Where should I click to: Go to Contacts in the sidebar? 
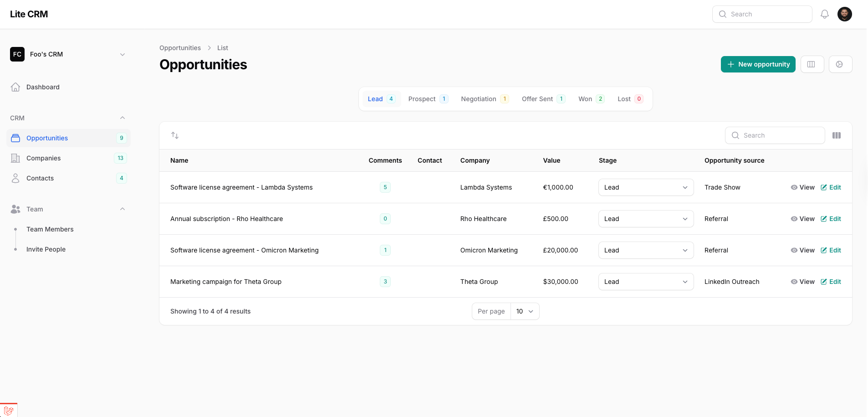[40, 178]
